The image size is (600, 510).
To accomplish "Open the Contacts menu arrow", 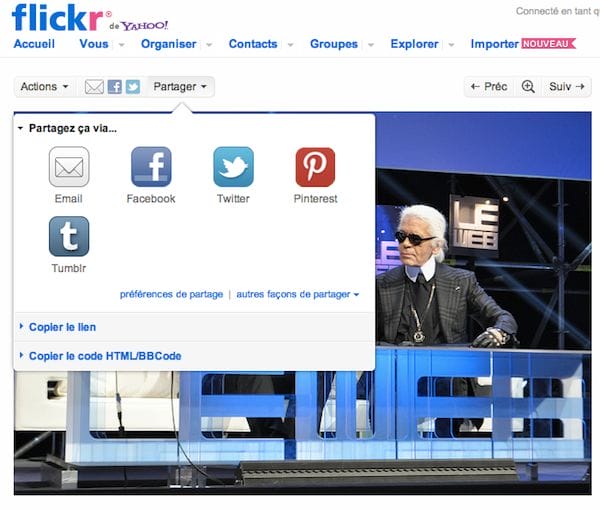I will (290, 45).
